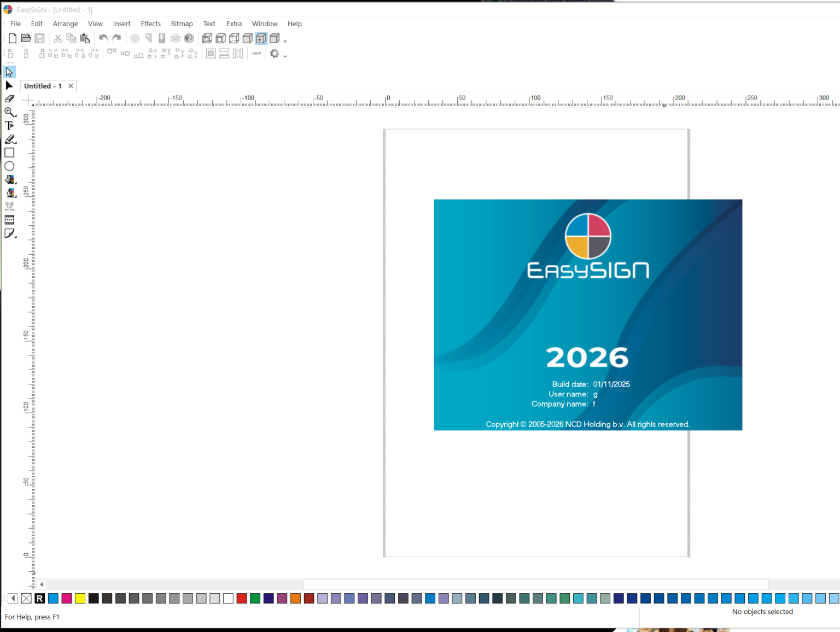Select the page curl tool
The height and width of the screenshot is (632, 840).
[x=9, y=233]
